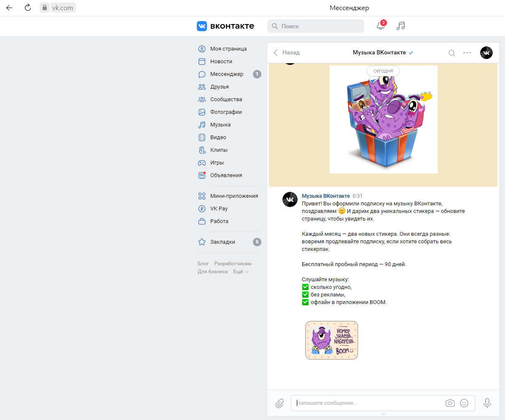Open the chat three-dots actions menu
Viewport: 505px width, 420px height.
(x=467, y=53)
